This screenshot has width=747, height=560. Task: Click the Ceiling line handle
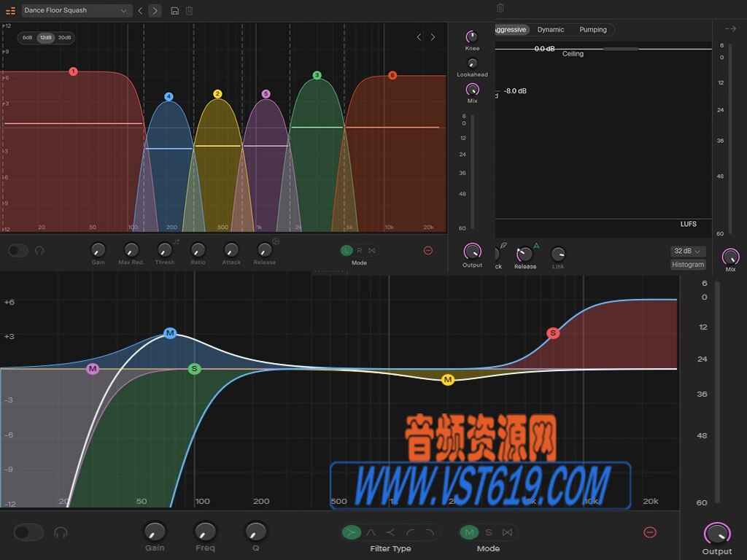click(621, 49)
